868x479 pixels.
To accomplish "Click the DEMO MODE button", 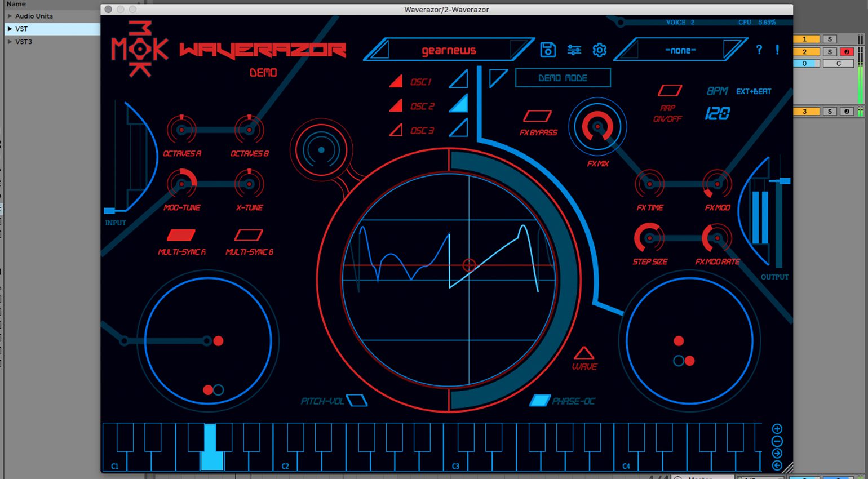I will point(563,78).
